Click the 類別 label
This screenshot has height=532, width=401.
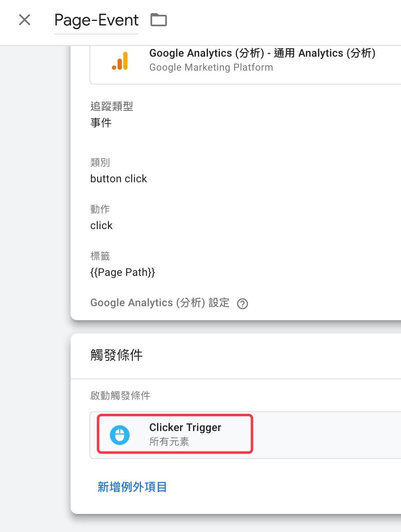(x=100, y=162)
